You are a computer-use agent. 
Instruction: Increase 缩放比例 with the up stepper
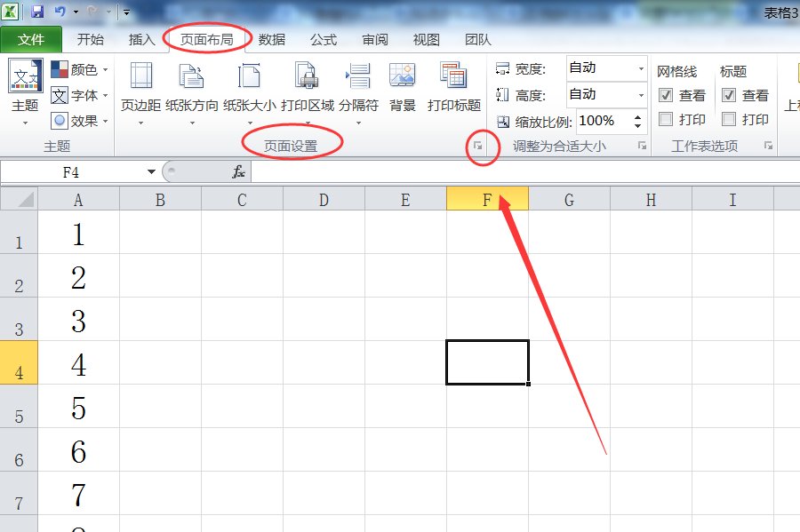(x=638, y=116)
